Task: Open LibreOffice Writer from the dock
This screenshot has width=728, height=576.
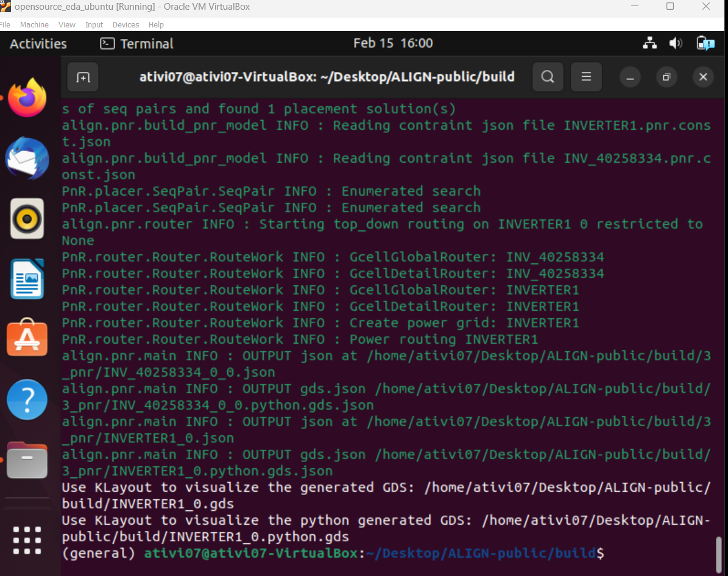Action: (x=27, y=279)
